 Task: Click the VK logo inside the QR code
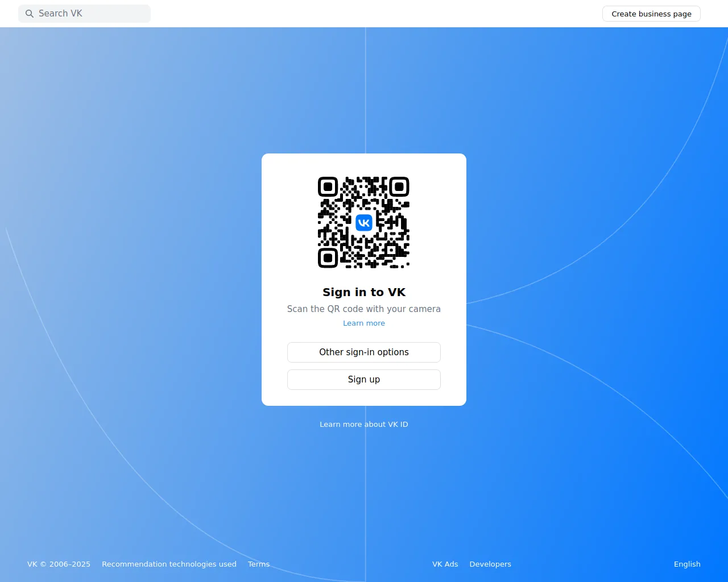pos(364,223)
